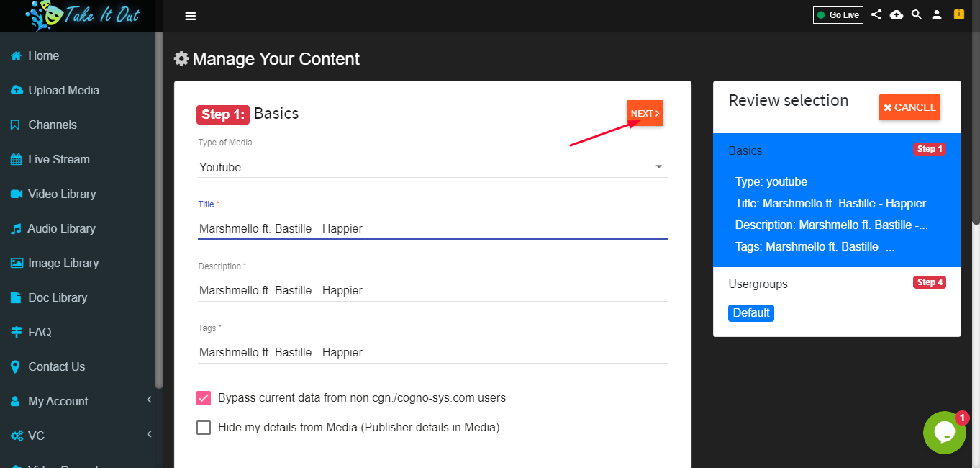Viewport: 980px width, 468px height.
Task: Click the Review selection heading
Action: coord(789,100)
